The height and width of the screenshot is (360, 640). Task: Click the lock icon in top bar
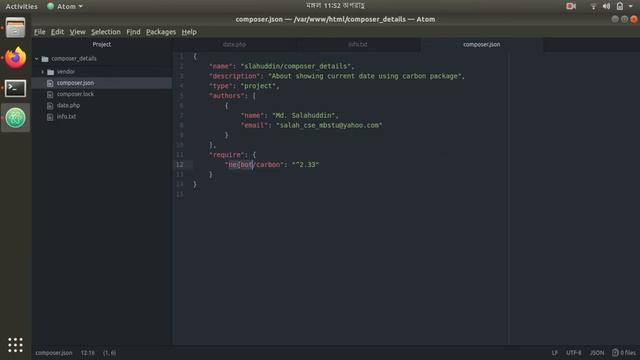(620, 6)
